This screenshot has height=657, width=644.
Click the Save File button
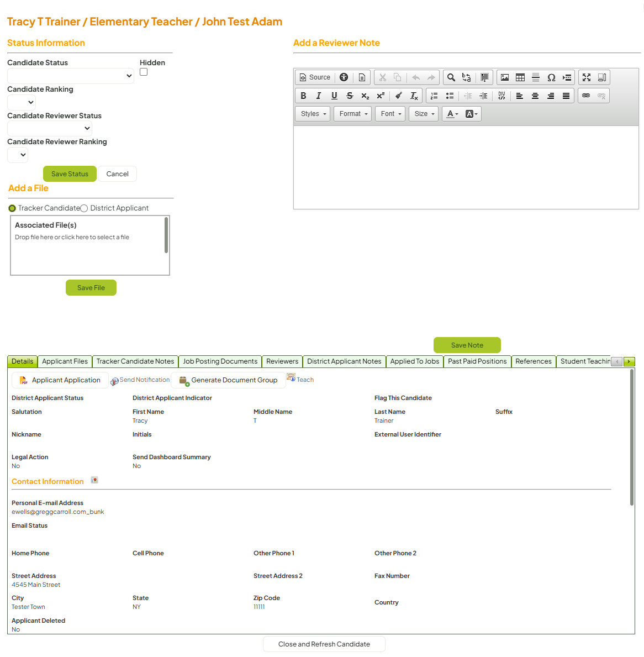[91, 288]
